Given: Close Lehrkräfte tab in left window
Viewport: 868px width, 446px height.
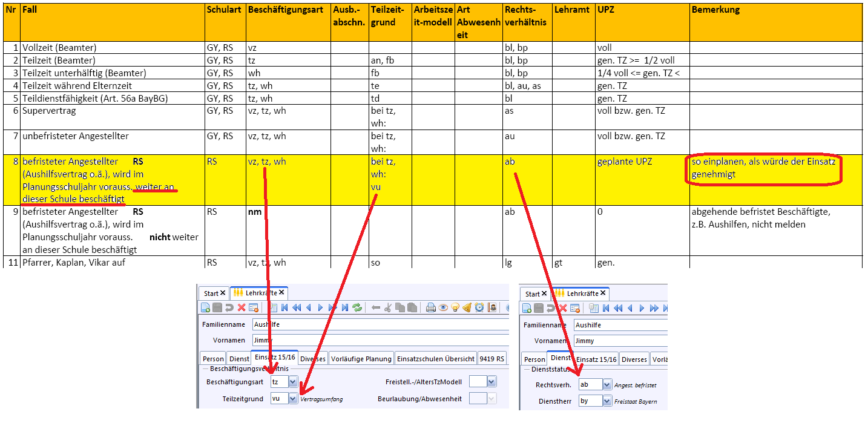Looking at the screenshot, I should pyautogui.click(x=281, y=292).
